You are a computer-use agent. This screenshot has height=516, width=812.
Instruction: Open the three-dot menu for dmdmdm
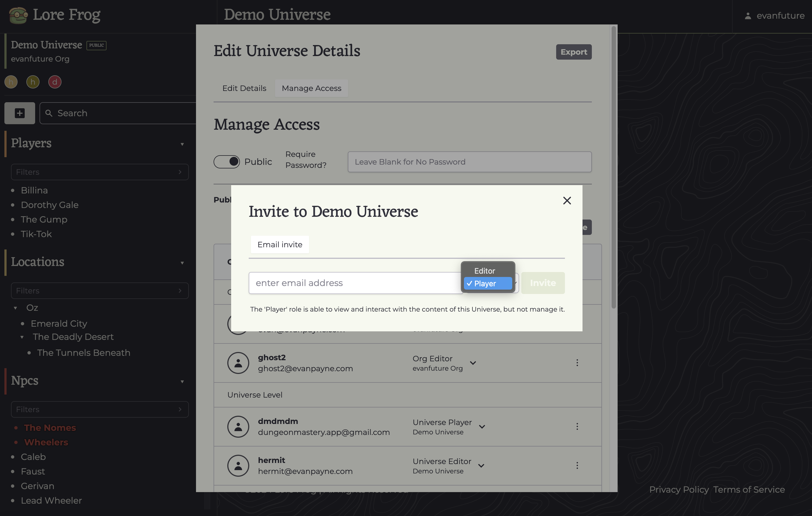point(577,427)
